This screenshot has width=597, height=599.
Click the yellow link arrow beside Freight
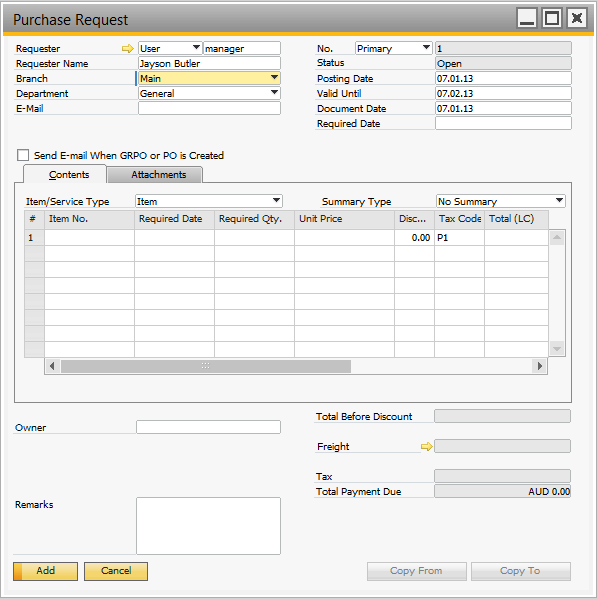(x=427, y=446)
